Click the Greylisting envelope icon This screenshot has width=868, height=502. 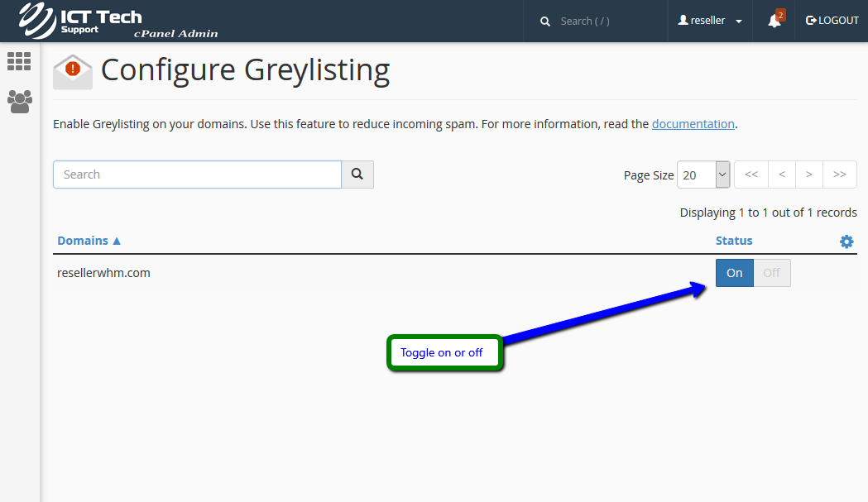tap(73, 72)
